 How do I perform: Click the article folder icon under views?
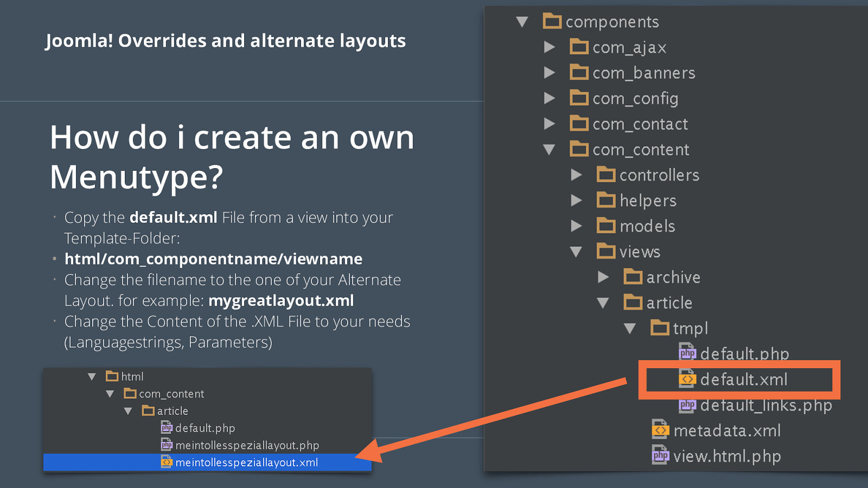tap(633, 302)
